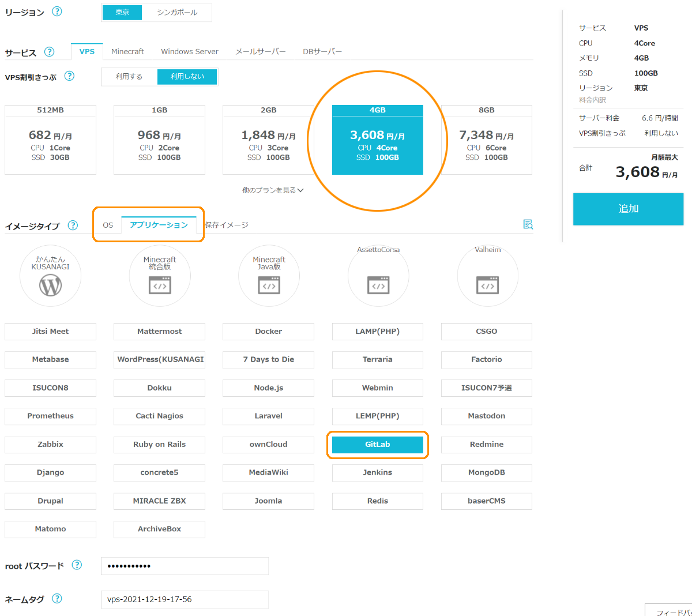Select the 東京 region
Screen dimensions: 692x616
point(122,12)
